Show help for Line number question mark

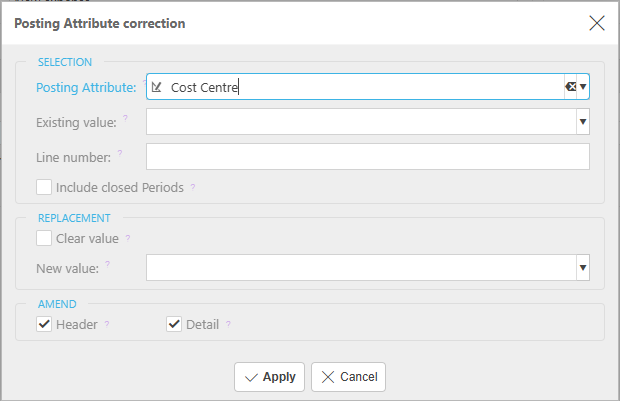[120, 153]
